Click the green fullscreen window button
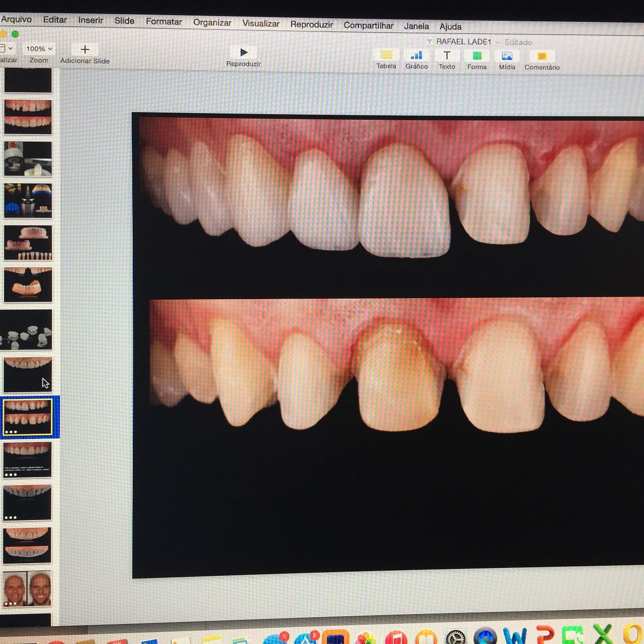Image resolution: width=644 pixels, height=644 pixels. [x=15, y=34]
